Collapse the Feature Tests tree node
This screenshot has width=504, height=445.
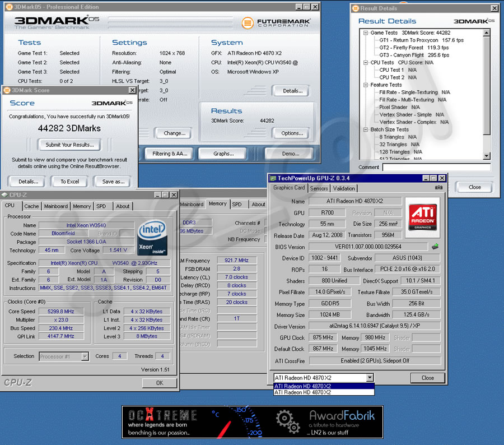tap(366, 85)
